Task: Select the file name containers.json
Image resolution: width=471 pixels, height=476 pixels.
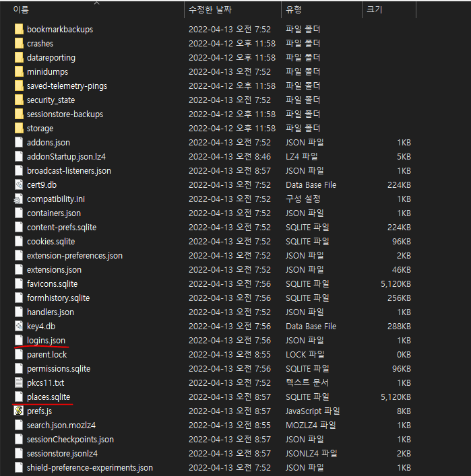Action: 54,213
